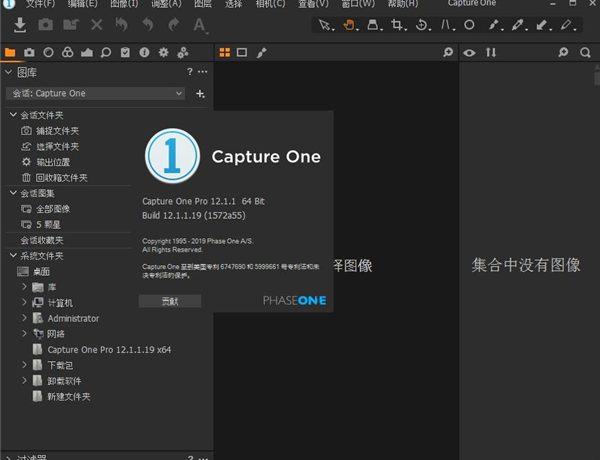Select 输出位置 output location

pyautogui.click(x=53, y=162)
